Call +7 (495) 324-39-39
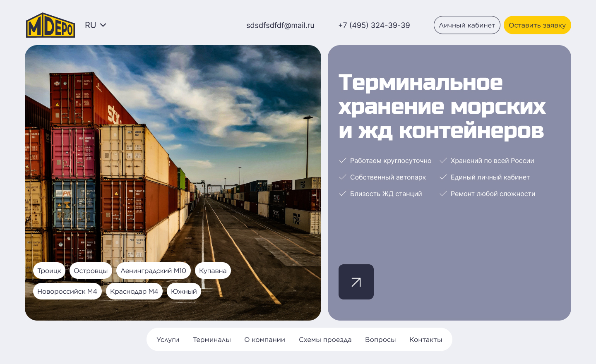Screen dimensions: 596x364 374,25
